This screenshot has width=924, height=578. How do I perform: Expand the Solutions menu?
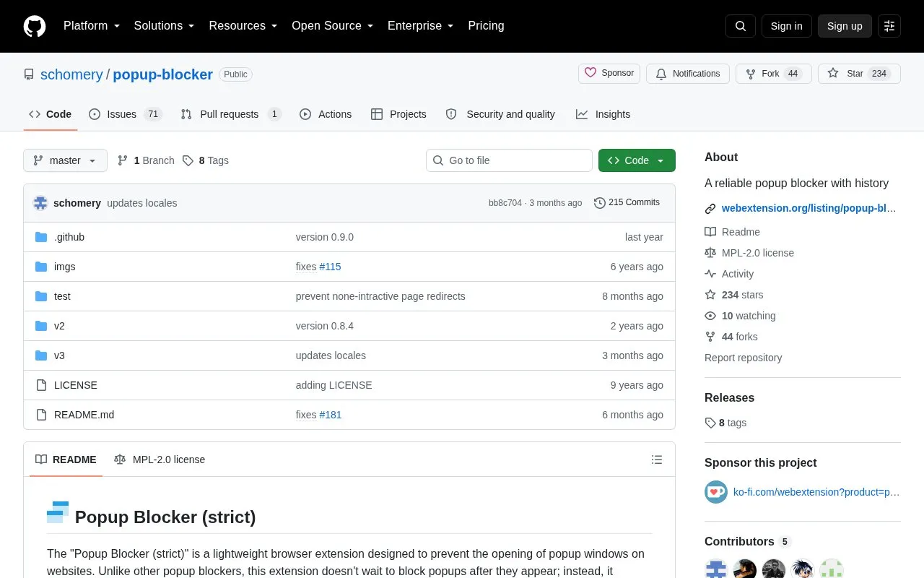tap(165, 26)
